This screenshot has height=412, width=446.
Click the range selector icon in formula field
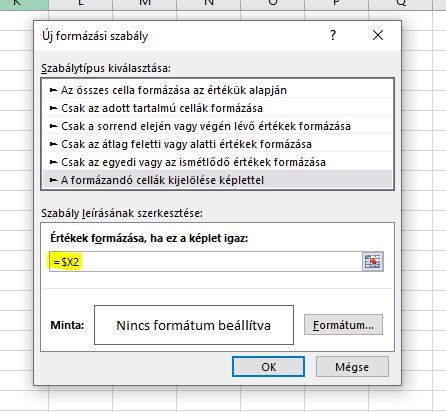pyautogui.click(x=372, y=262)
